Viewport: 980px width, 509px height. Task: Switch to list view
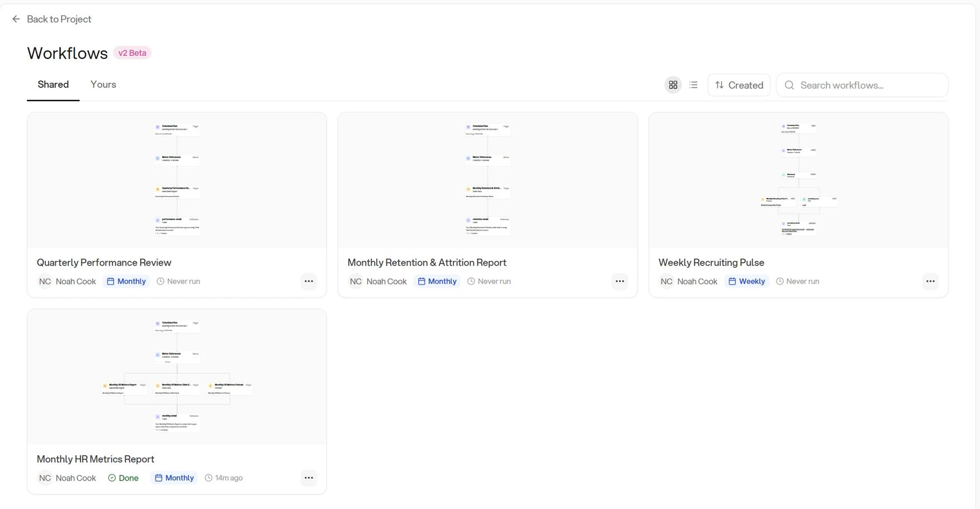tap(694, 85)
